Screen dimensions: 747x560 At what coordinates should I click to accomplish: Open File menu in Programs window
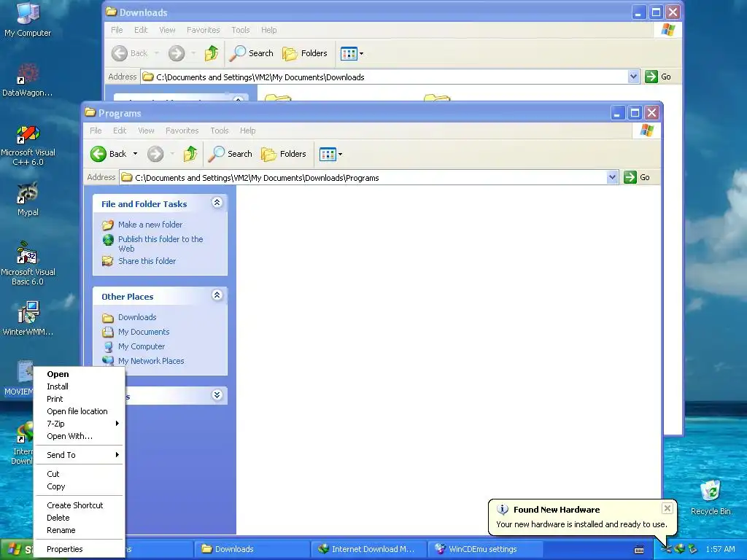96,131
